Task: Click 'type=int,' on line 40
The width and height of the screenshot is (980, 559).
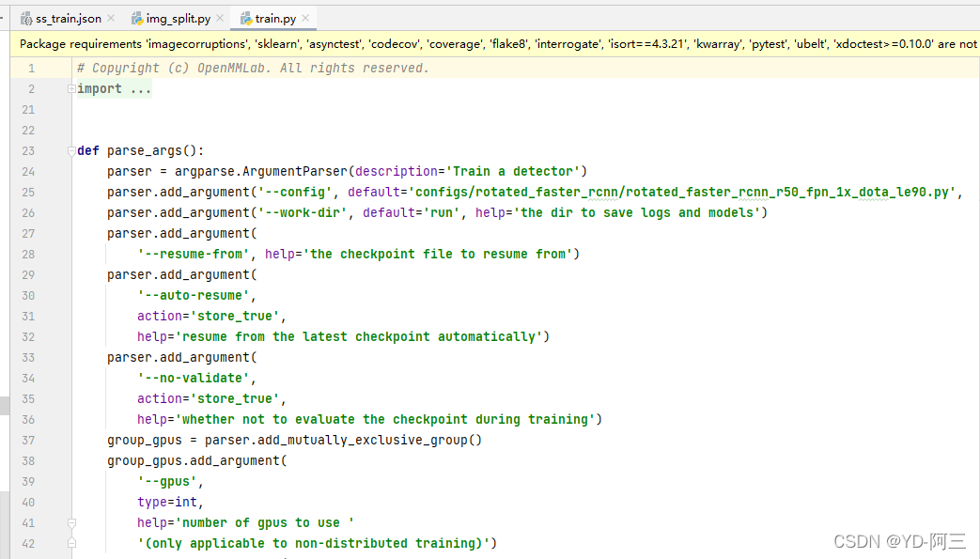Action: coord(171,502)
